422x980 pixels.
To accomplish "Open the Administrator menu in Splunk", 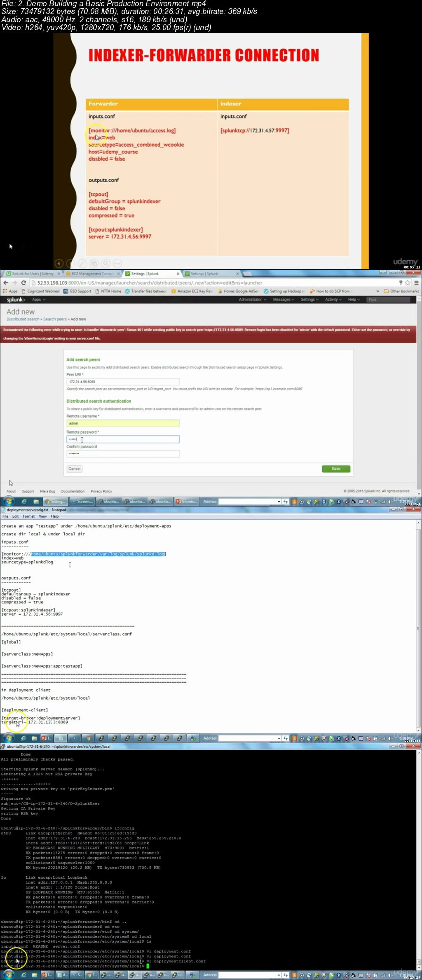I will (253, 300).
